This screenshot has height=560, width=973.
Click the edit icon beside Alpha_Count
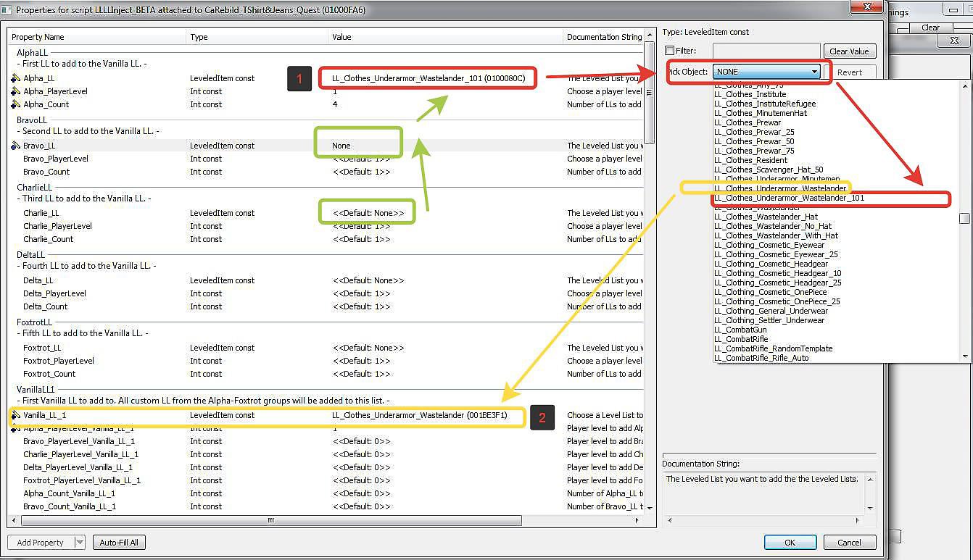coord(15,104)
